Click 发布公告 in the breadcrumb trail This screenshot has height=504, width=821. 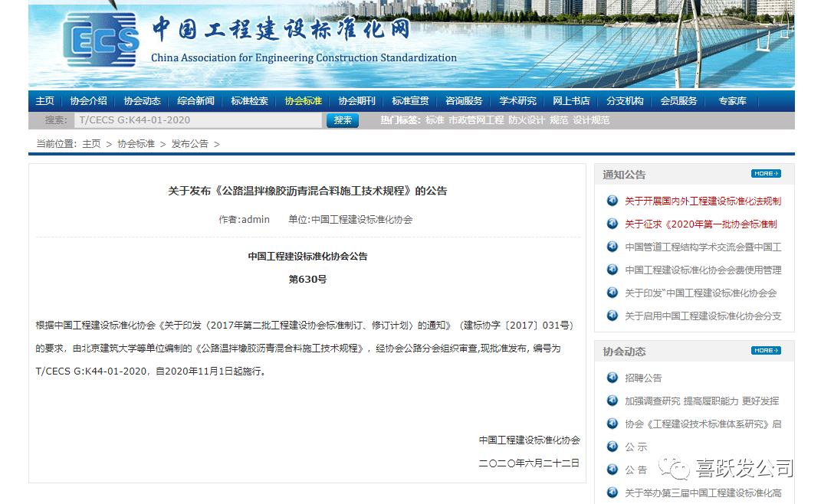[189, 144]
